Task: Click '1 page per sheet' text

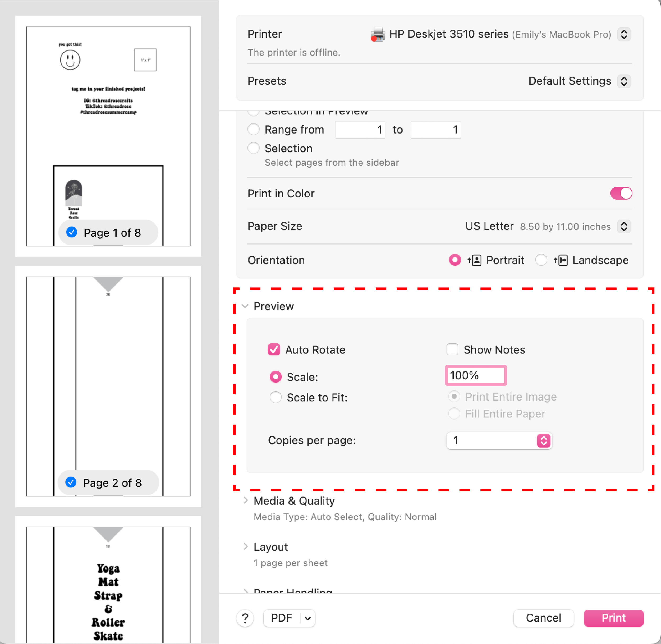Action: (291, 563)
